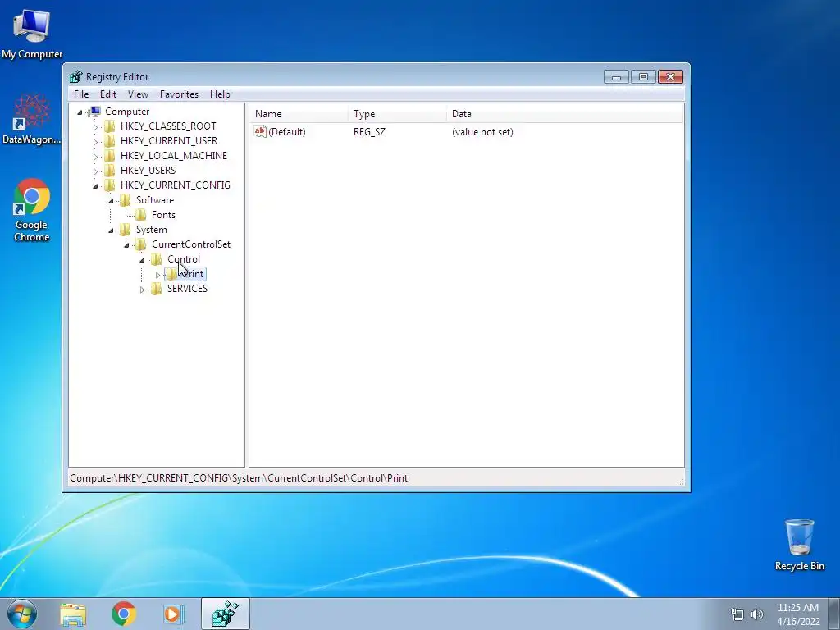Open DataWagon desktop shortcut
Screen dimensions: 840x630
pos(32,119)
